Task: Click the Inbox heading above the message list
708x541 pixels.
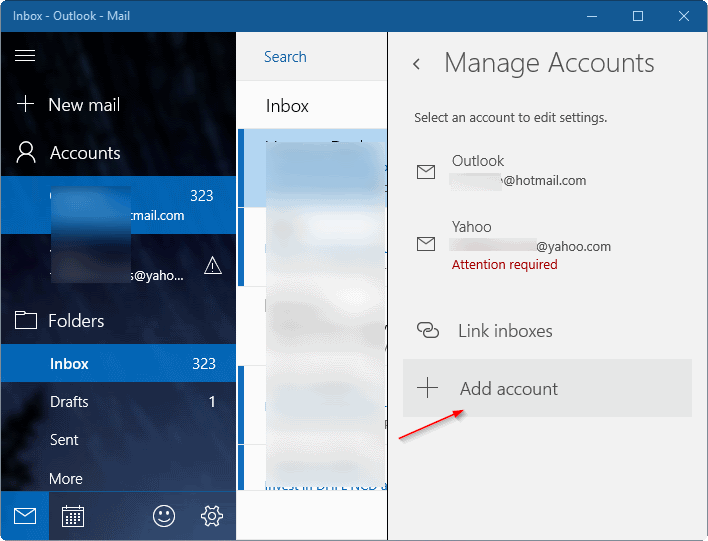Action: pyautogui.click(x=287, y=106)
